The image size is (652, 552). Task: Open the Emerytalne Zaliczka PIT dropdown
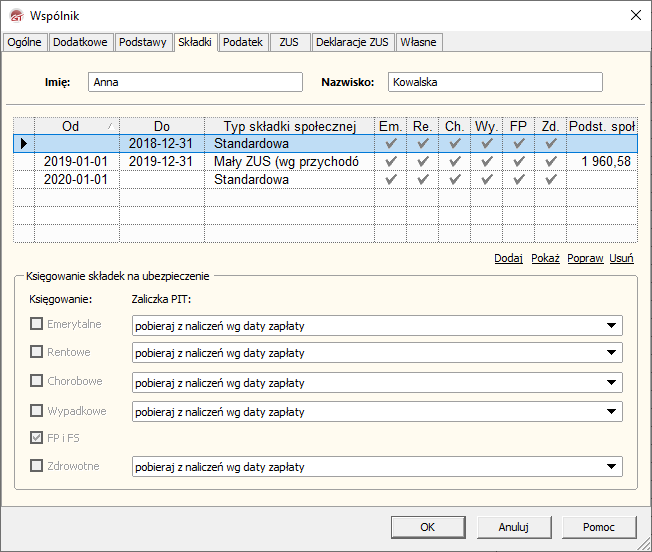tap(610, 325)
